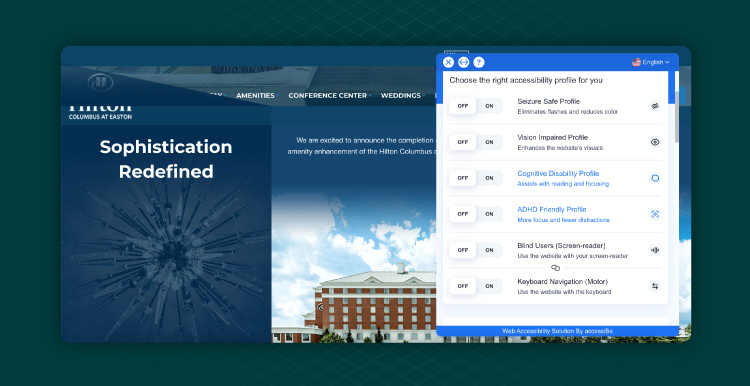Click the Blind Users screen-reader sound icon
Viewport: 750px width, 386px height.
pyautogui.click(x=655, y=250)
